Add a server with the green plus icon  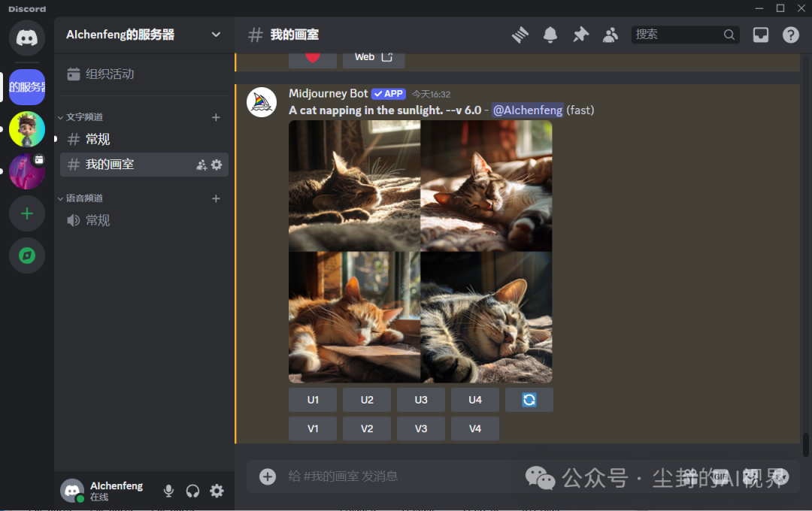click(x=27, y=213)
